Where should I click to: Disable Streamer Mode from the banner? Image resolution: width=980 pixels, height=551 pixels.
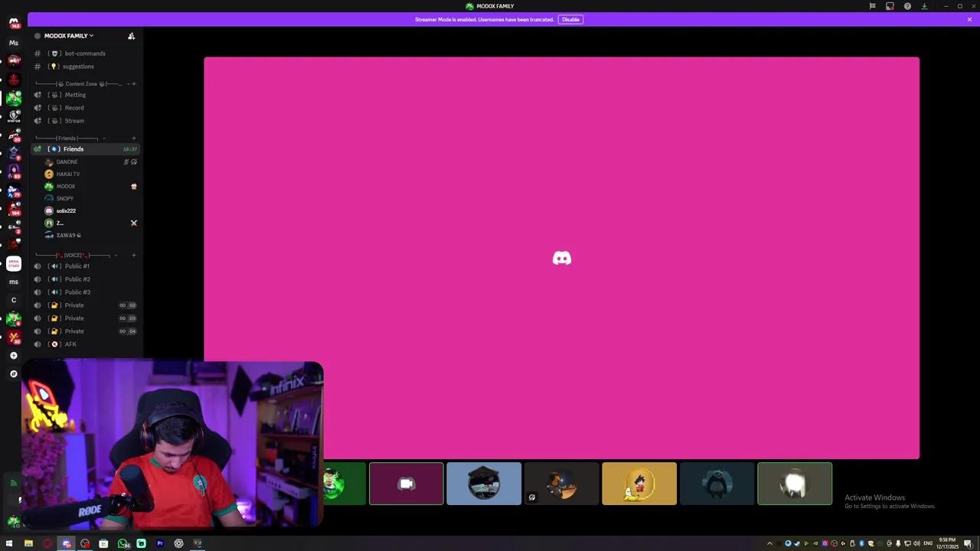(x=570, y=19)
